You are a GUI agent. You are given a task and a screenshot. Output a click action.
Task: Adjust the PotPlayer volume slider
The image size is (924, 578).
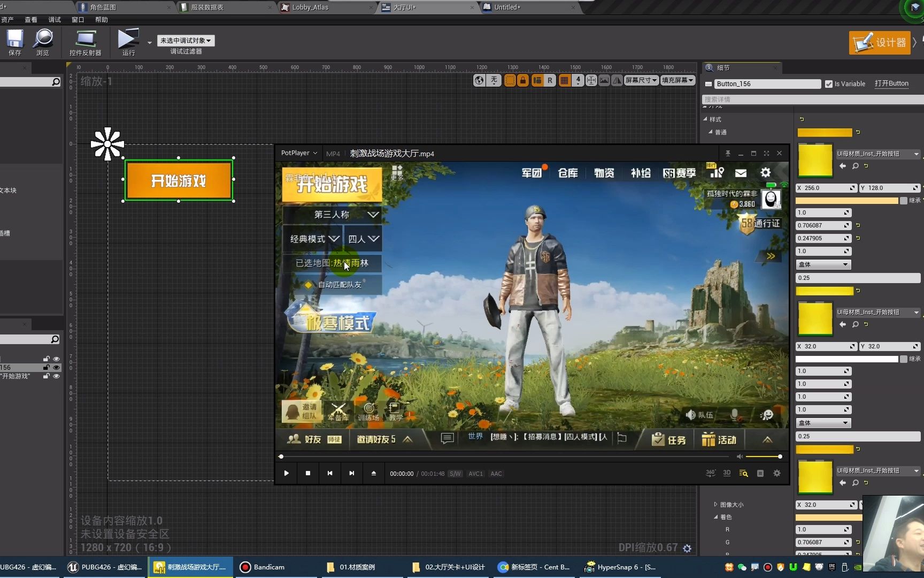pos(764,457)
